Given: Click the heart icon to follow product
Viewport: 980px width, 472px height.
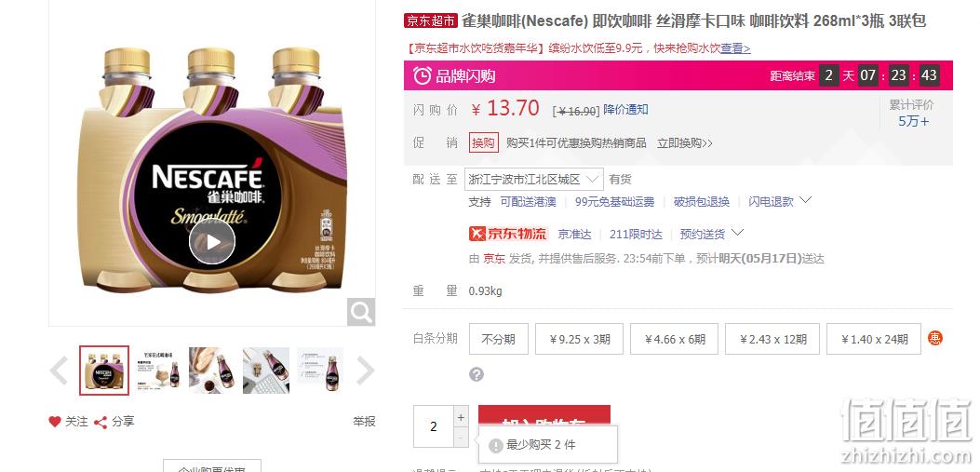Looking at the screenshot, I should point(55,422).
